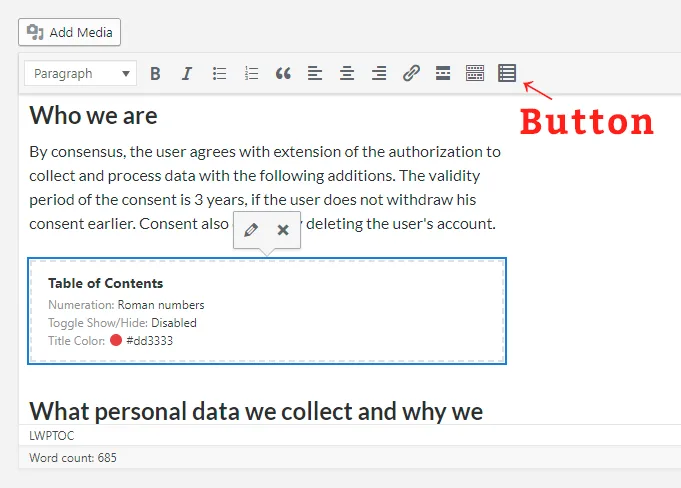Viewport: 681px width, 488px height.
Task: Insert Read More tag
Action: pos(443,73)
